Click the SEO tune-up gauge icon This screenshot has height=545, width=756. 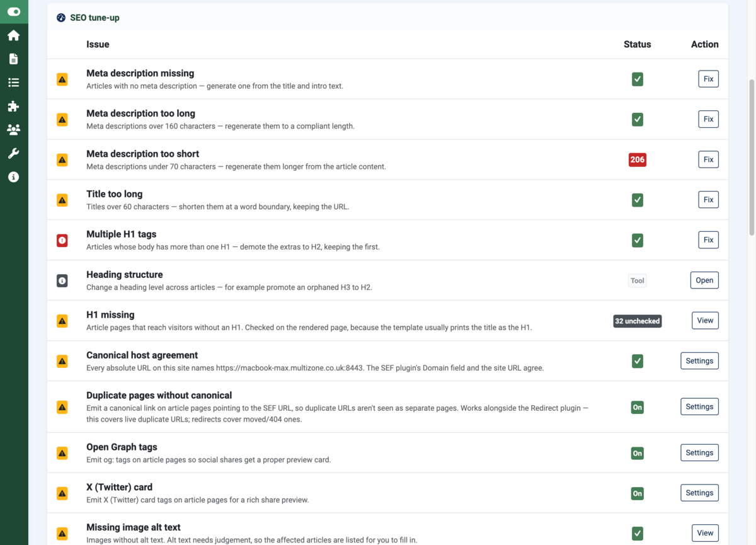61,18
